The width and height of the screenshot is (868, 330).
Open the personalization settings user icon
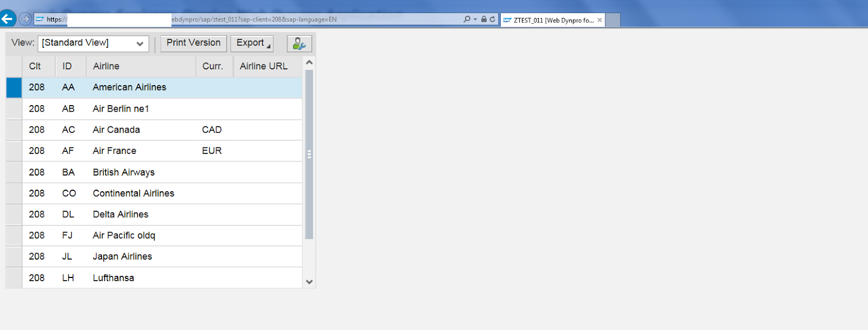point(299,43)
